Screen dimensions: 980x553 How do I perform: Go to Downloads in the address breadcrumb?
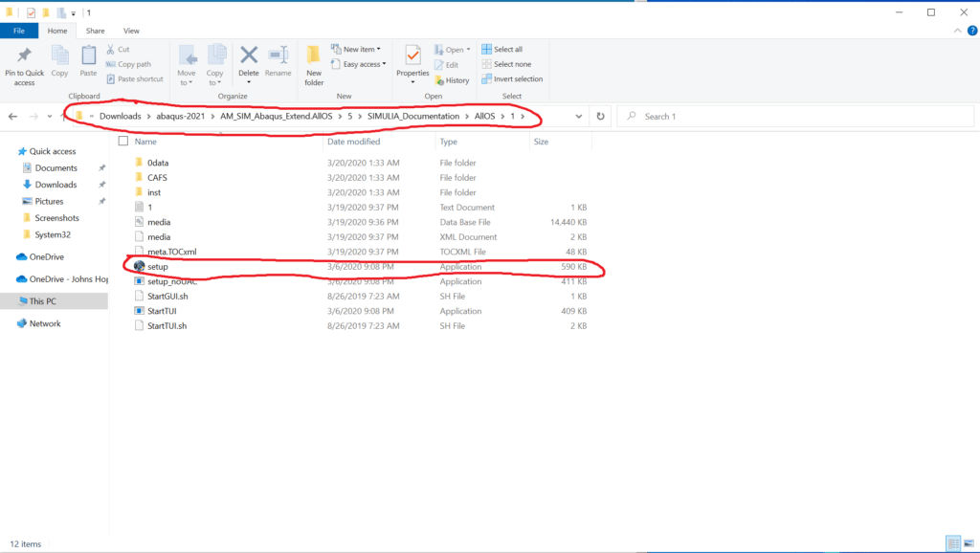point(120,116)
